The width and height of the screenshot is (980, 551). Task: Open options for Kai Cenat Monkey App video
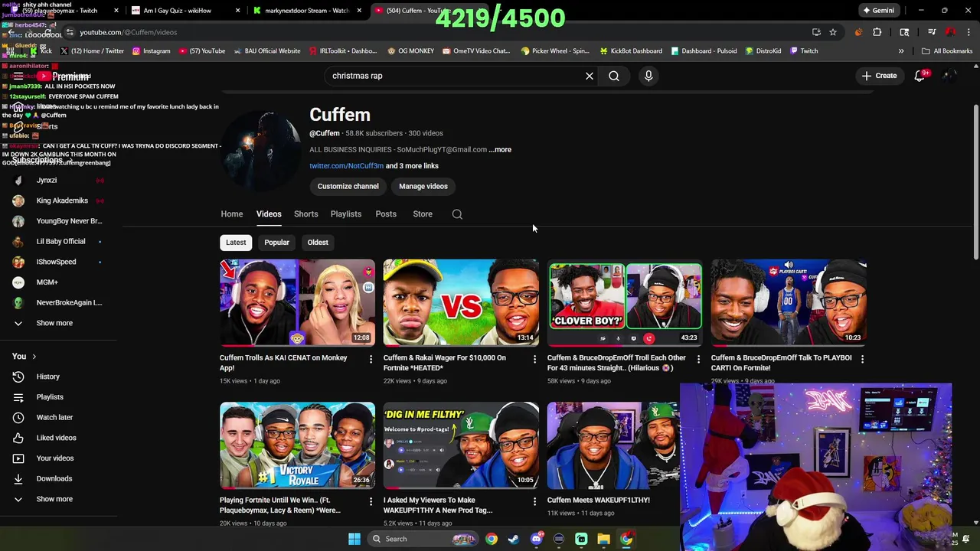[x=371, y=359]
